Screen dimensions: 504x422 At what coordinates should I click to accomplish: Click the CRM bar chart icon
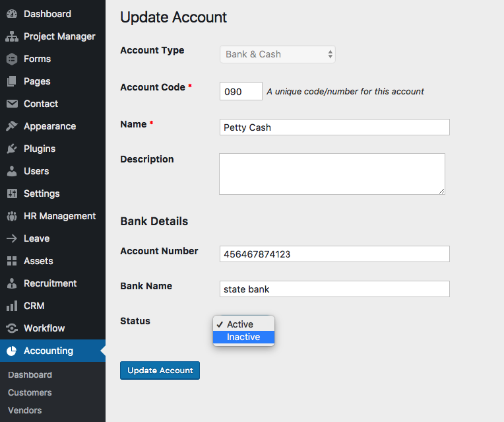tap(12, 306)
